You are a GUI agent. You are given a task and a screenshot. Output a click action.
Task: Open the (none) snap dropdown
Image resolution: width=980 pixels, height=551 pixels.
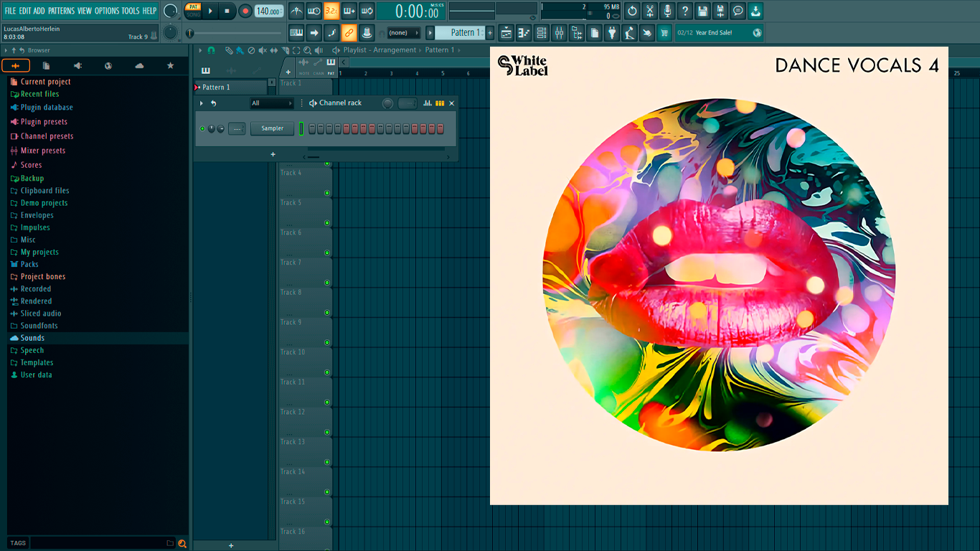[x=404, y=32]
